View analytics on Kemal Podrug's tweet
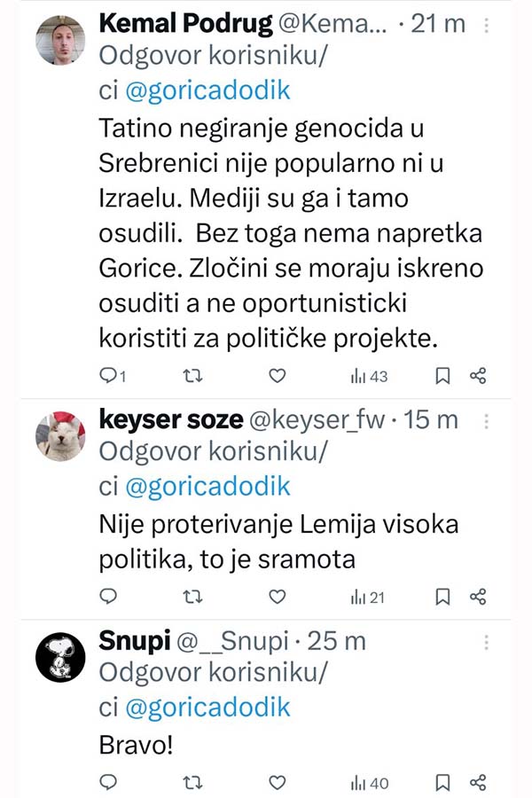Viewport: 532px width, 798px height. [369, 376]
